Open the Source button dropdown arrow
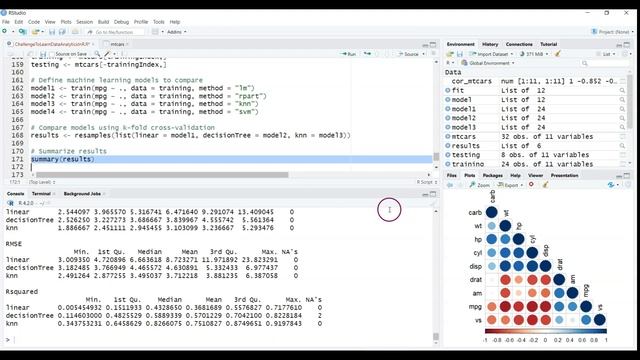This screenshot has width=640, height=360. click(x=423, y=54)
